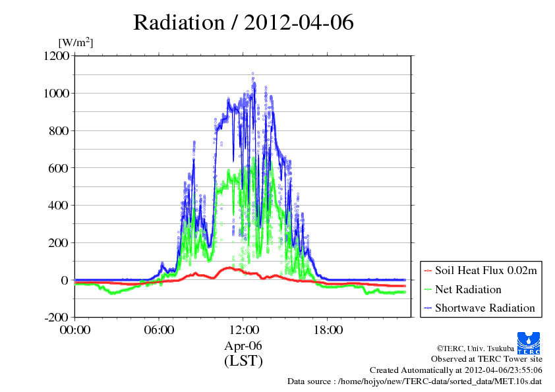Click the y-axis label '0'

65,280
